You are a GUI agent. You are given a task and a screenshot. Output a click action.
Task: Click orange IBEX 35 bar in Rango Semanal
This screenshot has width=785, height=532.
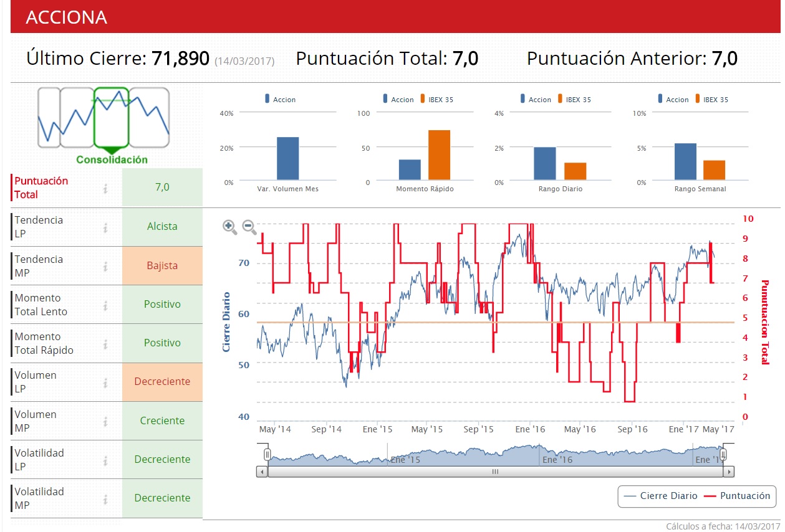tap(714, 171)
